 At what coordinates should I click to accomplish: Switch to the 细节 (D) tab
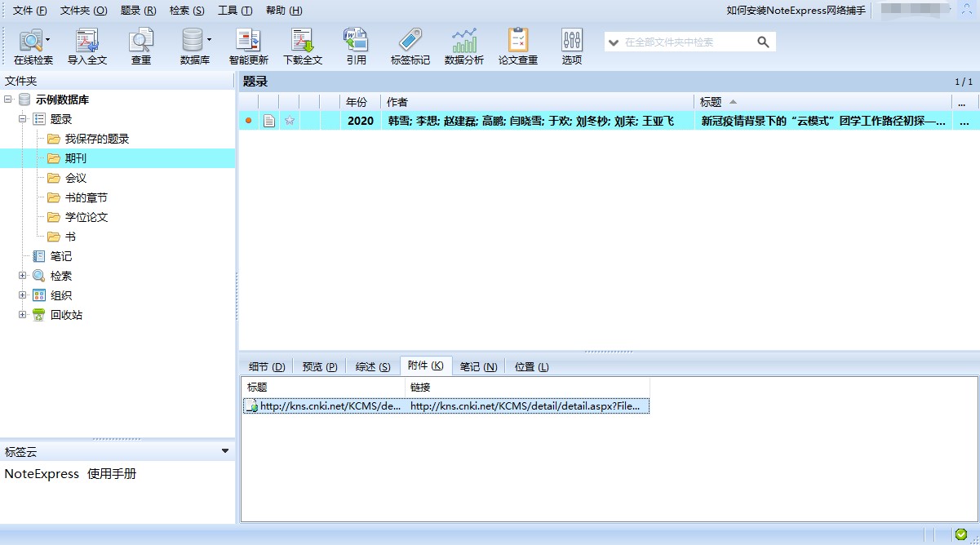click(267, 367)
